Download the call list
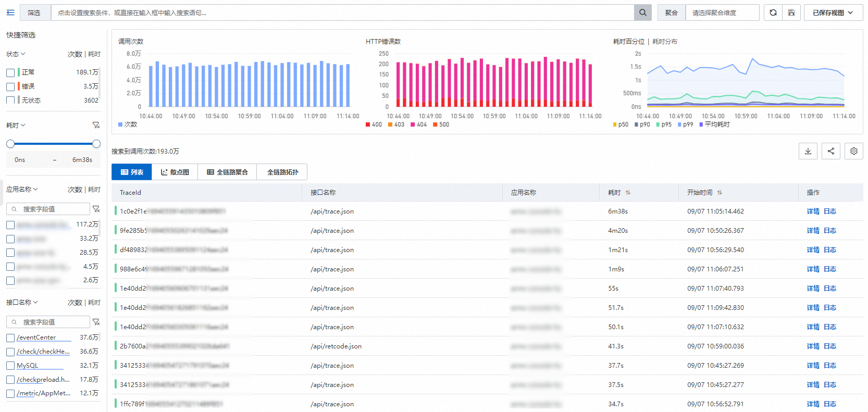Image resolution: width=868 pixels, height=412 pixels. (x=808, y=151)
